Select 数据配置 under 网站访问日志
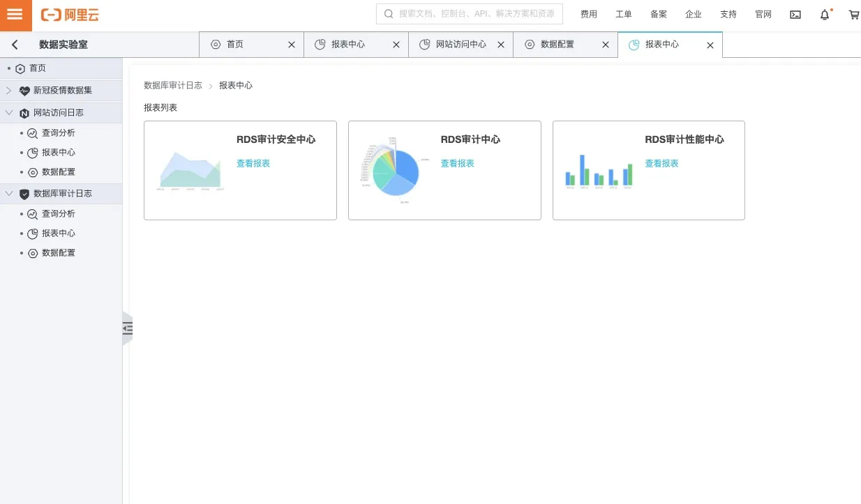This screenshot has height=504, width=861. click(59, 172)
